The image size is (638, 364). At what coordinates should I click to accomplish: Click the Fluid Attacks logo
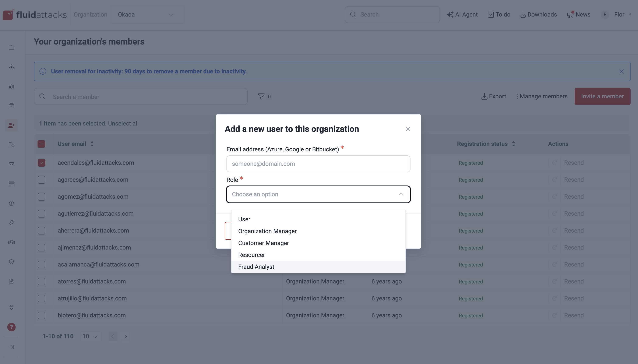click(x=35, y=15)
